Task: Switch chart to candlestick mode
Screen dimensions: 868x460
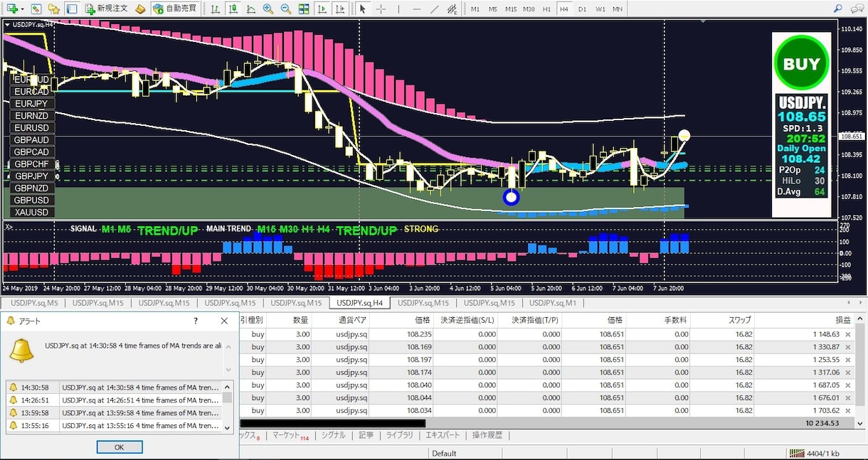Action: click(233, 9)
